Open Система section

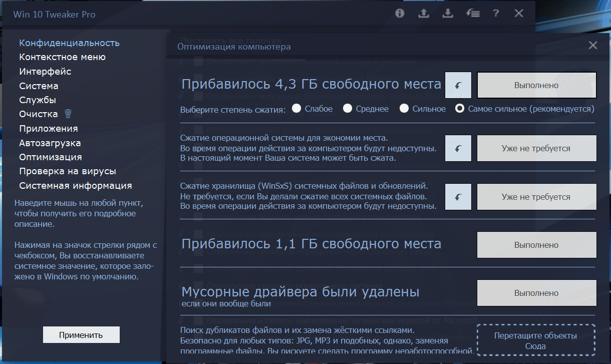39,86
